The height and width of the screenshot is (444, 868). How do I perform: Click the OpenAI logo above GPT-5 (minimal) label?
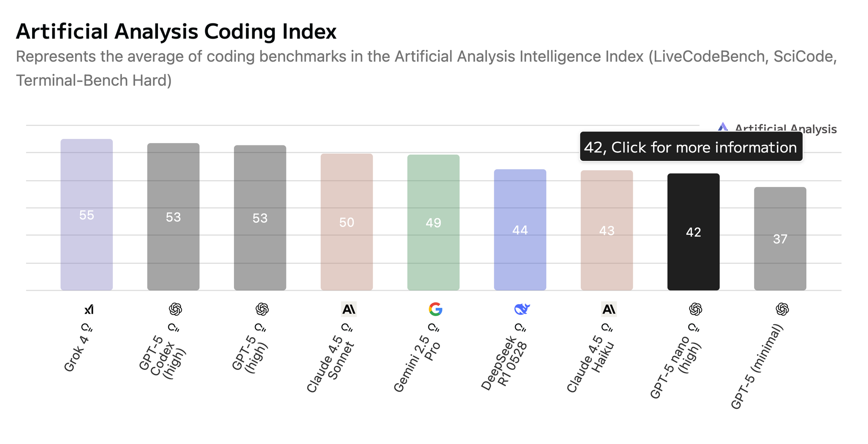782,309
